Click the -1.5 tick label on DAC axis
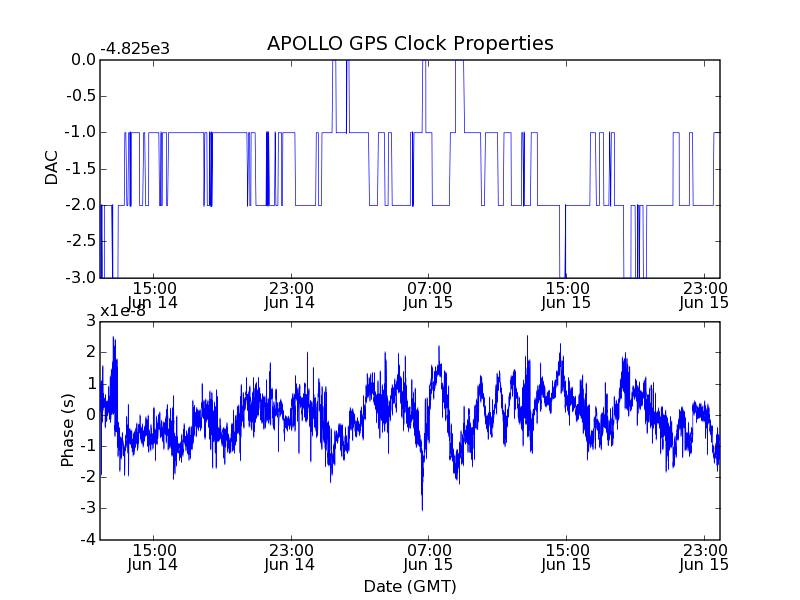The image size is (800, 600). [x=81, y=169]
